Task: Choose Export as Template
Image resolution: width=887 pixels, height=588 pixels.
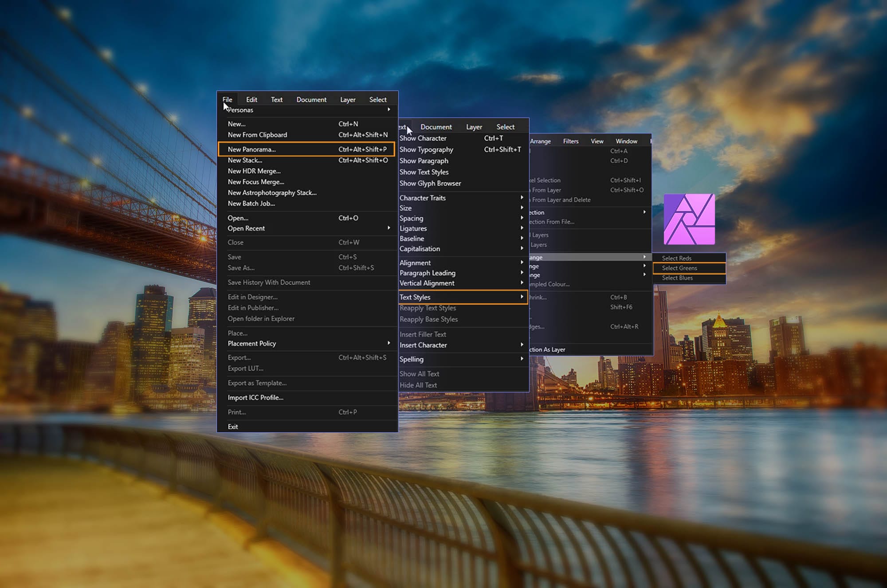Action: (257, 383)
